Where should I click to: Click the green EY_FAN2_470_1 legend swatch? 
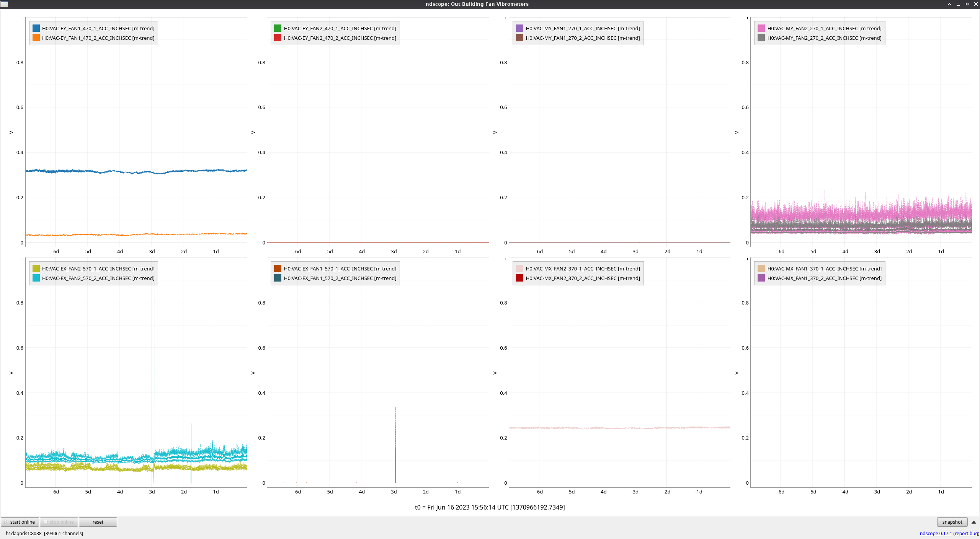point(278,28)
